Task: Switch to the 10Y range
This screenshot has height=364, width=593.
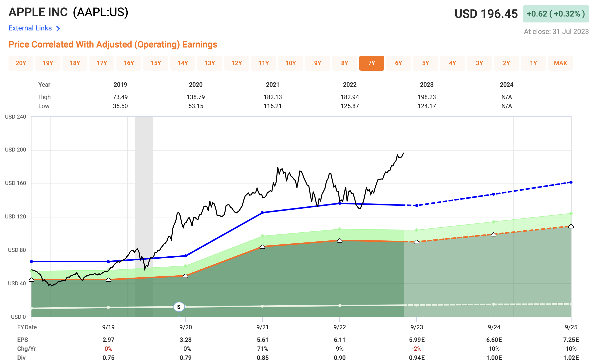Action: [x=291, y=63]
